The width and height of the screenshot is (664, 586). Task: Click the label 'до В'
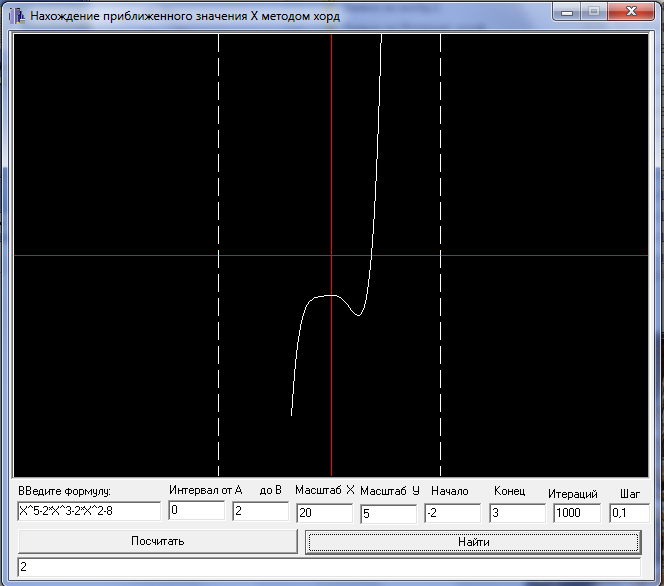270,490
